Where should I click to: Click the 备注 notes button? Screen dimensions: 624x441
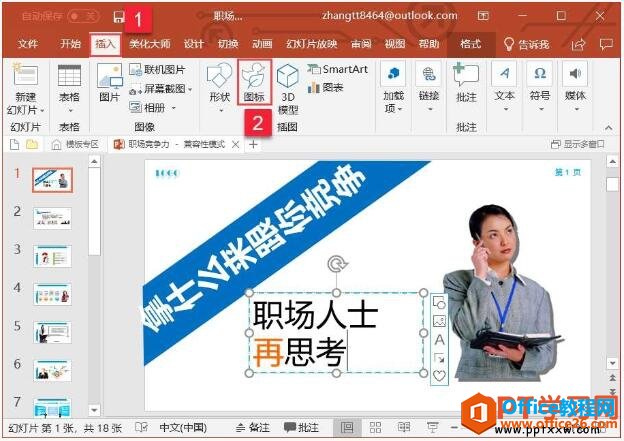pos(252,428)
